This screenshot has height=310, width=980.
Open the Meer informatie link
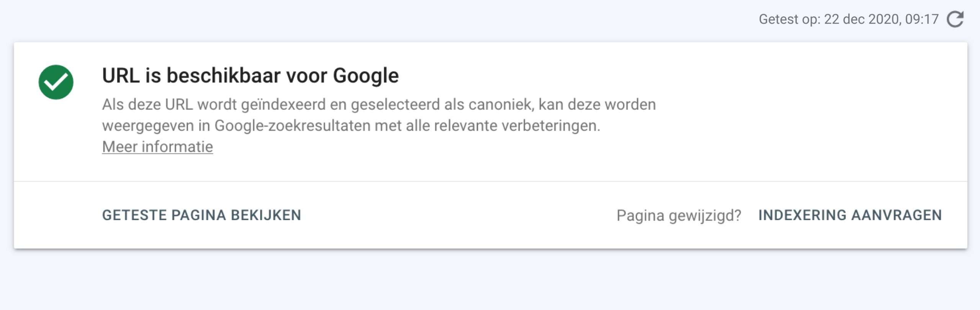coord(157,147)
